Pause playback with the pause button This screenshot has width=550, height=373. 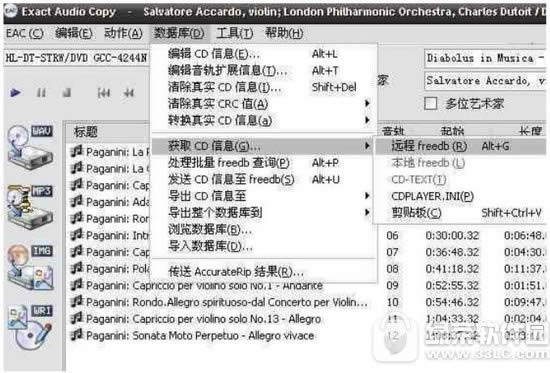coord(41,93)
